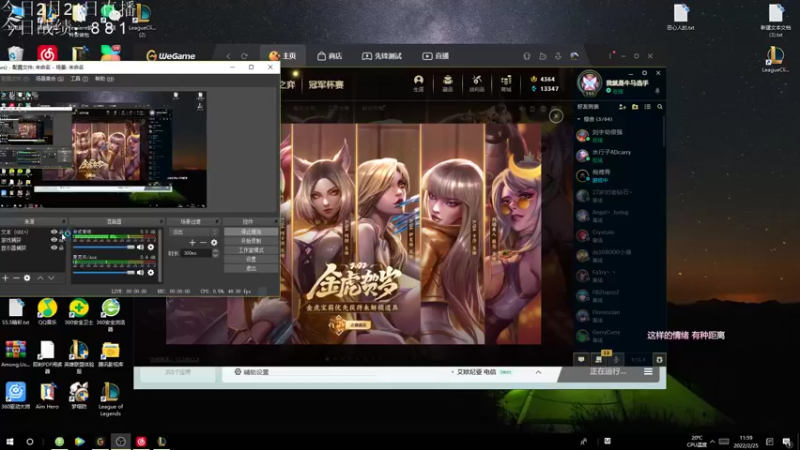Toggle visibility of 文本 (GDI+) source

coord(54,232)
